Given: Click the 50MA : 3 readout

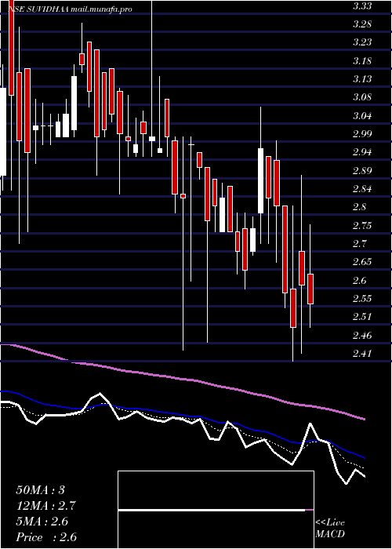Looking at the screenshot, I should click(40, 490).
